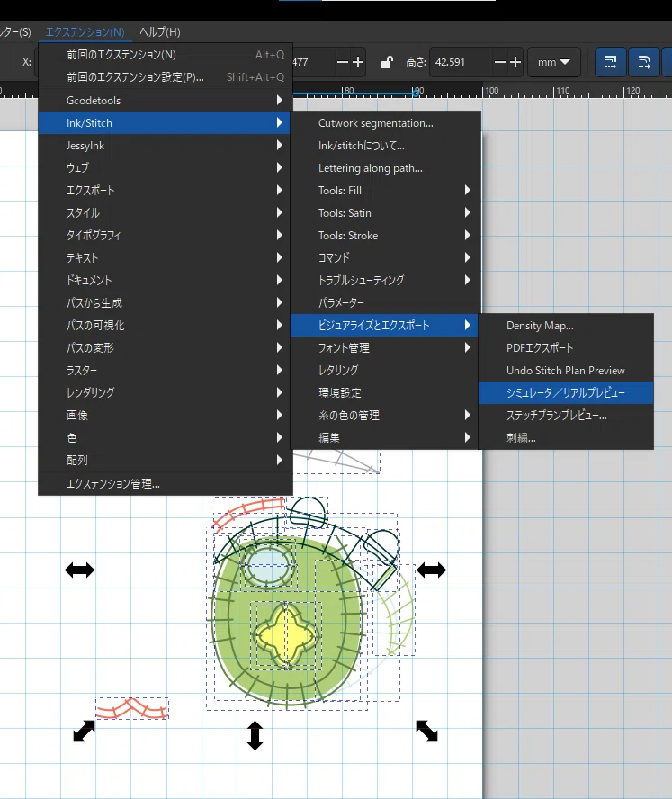Open the パスの変形 submenu
This screenshot has height=799, width=672.
coord(165,347)
